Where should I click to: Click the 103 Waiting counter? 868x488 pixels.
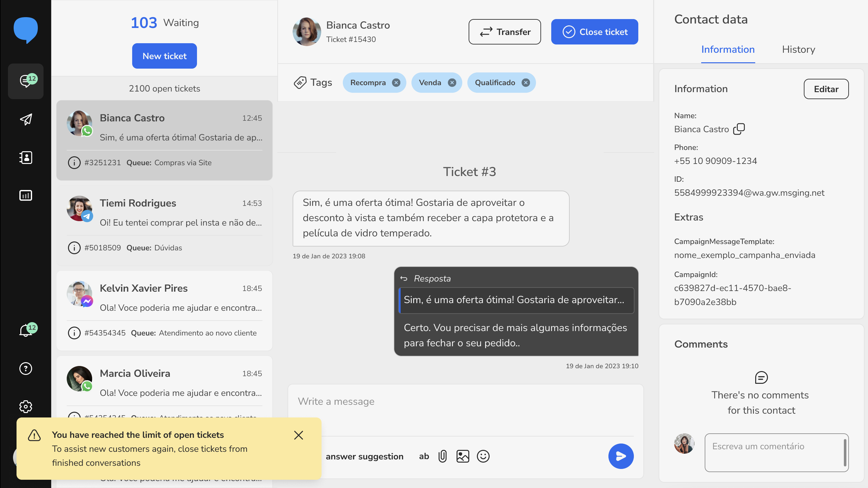coord(165,23)
